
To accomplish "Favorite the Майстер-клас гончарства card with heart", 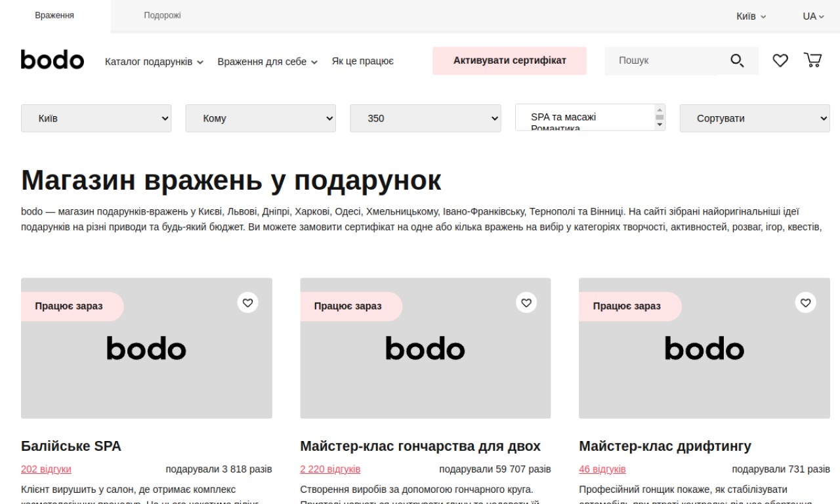I will click(x=526, y=303).
